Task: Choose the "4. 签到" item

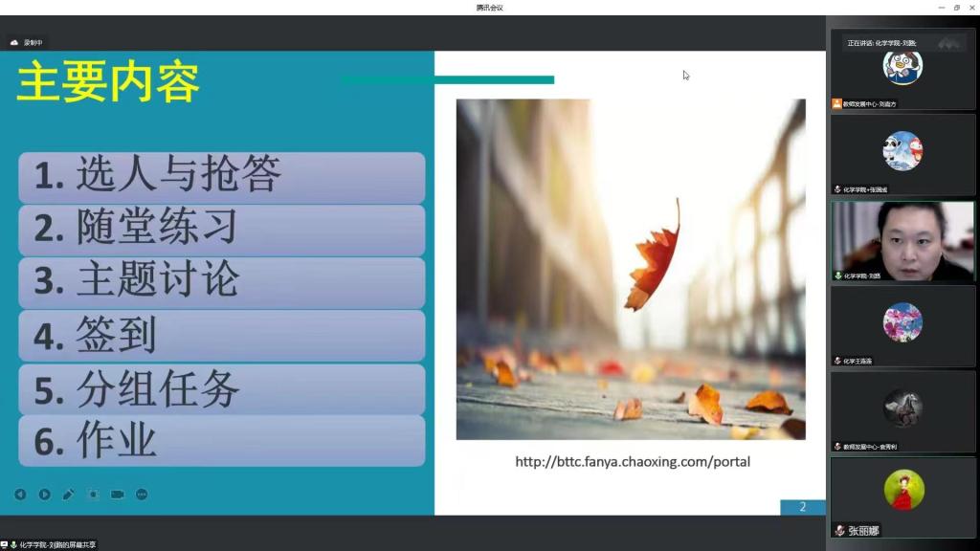Action: coord(221,335)
